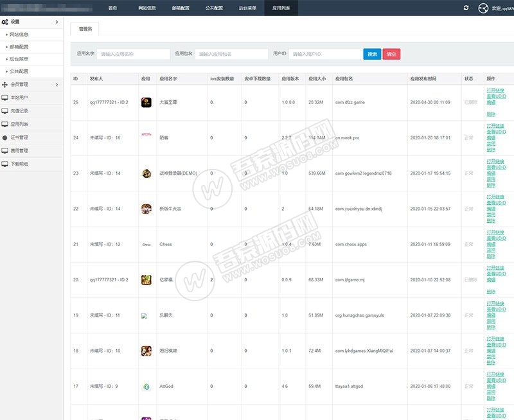The width and height of the screenshot is (514, 420).
Task: Click 删除 for row 25 大富至尊
Action: [491, 114]
